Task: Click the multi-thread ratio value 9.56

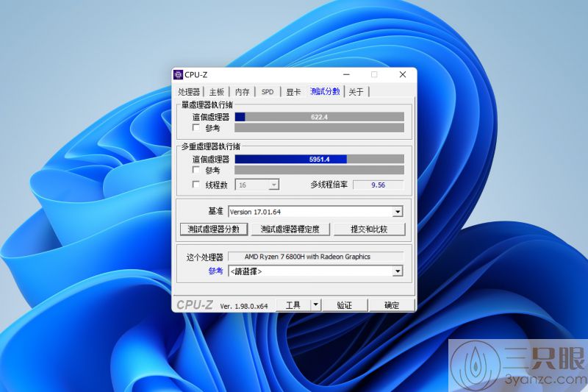Action: point(379,185)
